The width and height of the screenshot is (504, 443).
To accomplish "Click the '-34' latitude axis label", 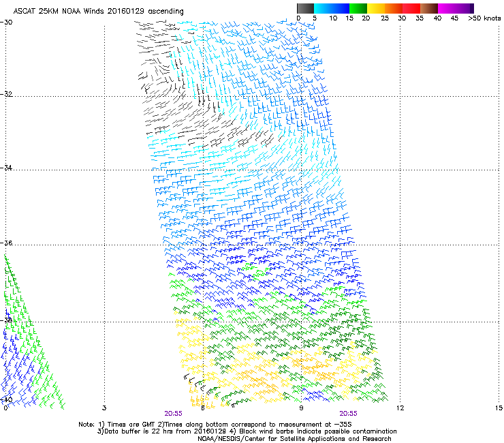I will [x=6, y=168].
